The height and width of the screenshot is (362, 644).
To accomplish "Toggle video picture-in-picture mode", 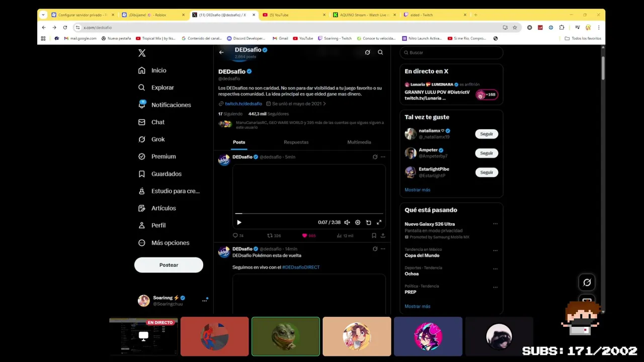I will coord(368,222).
